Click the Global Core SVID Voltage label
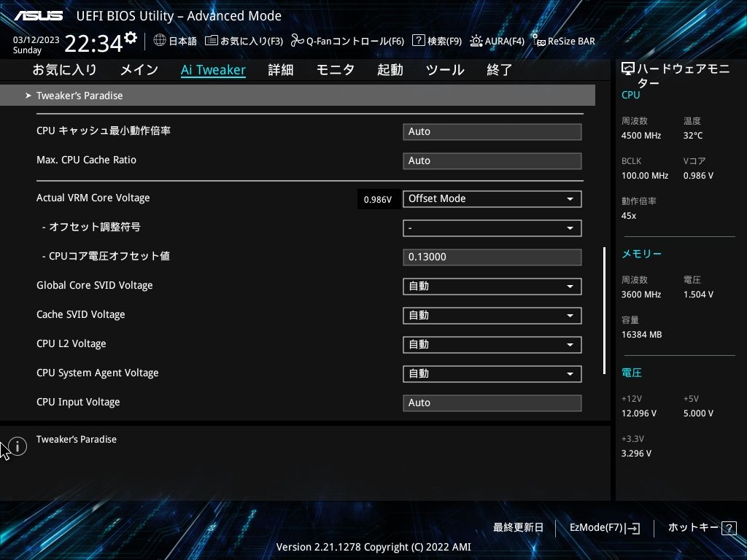747x560 pixels. tap(94, 286)
